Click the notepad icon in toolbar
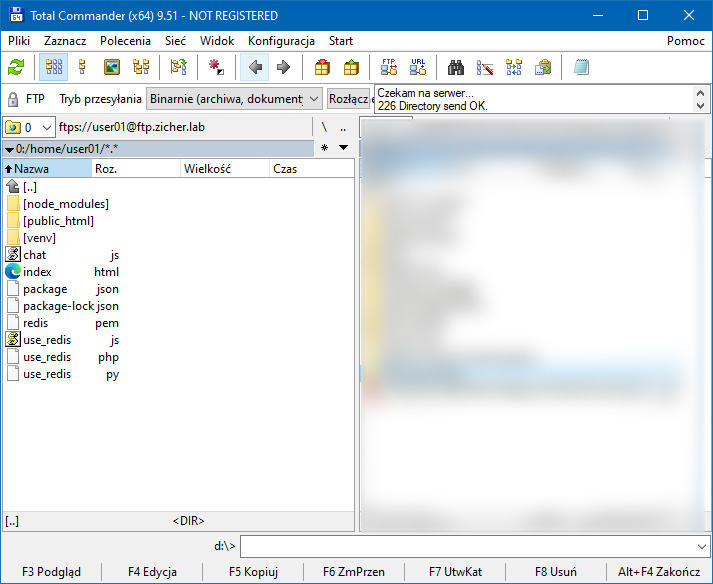 [581, 68]
